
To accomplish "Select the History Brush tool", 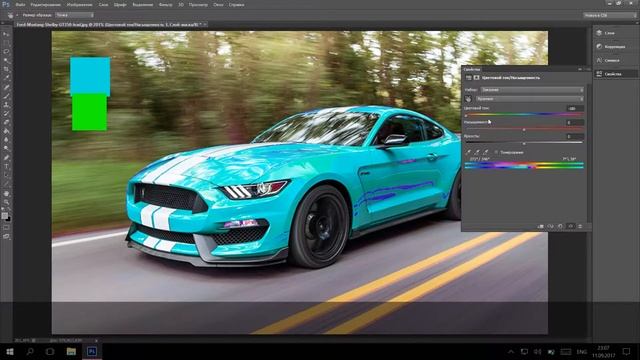I will point(6,113).
